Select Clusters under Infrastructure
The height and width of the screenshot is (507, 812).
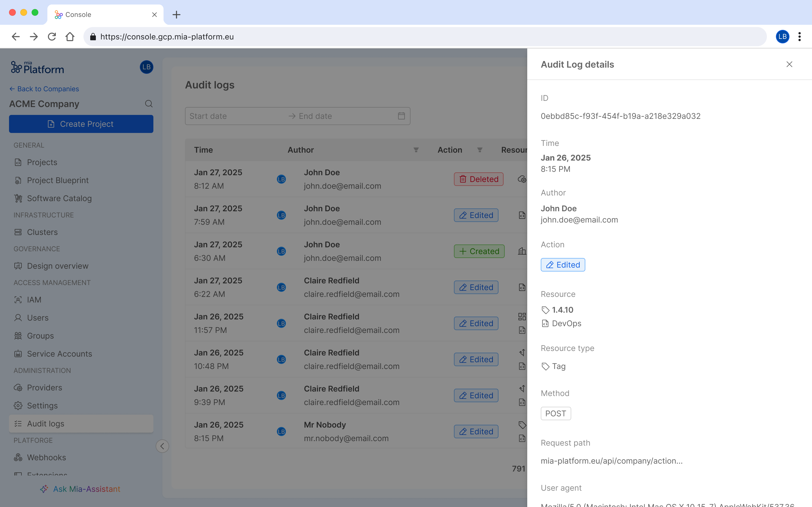pos(42,232)
